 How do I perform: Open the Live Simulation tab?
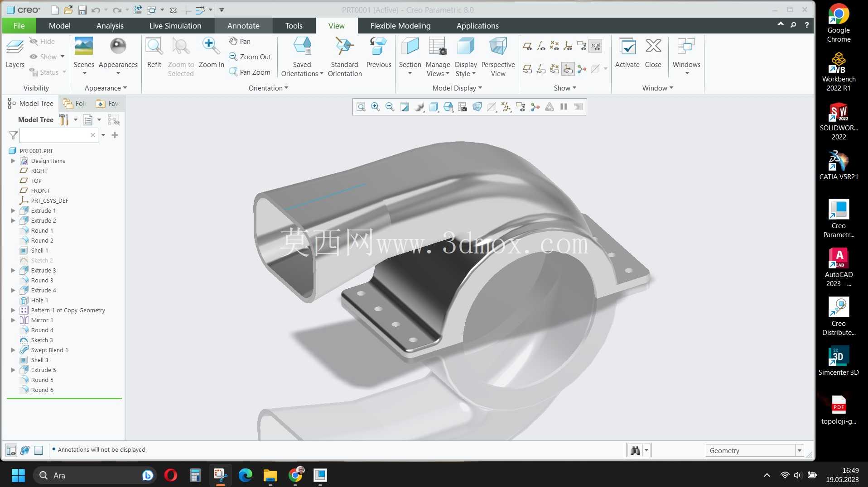[x=175, y=26]
